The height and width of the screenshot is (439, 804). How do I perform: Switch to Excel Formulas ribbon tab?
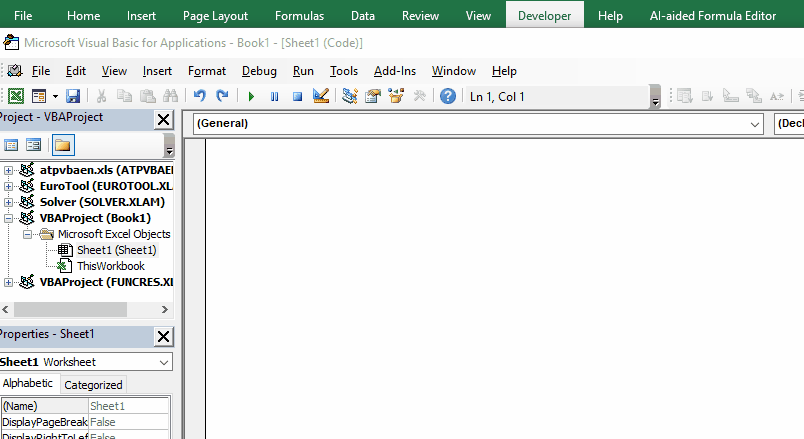pos(299,15)
